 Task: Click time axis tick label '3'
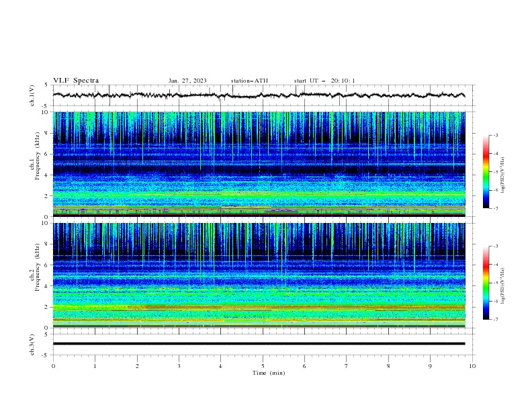tap(179, 366)
